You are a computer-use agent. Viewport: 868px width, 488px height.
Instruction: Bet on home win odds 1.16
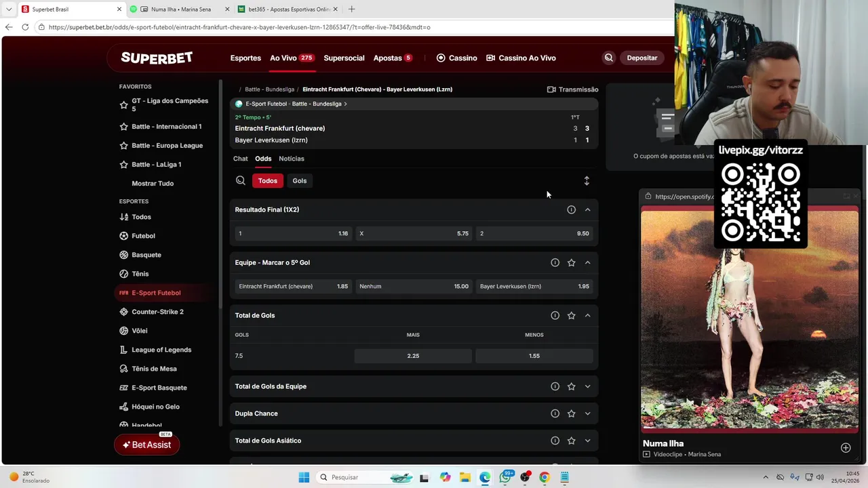[293, 233]
